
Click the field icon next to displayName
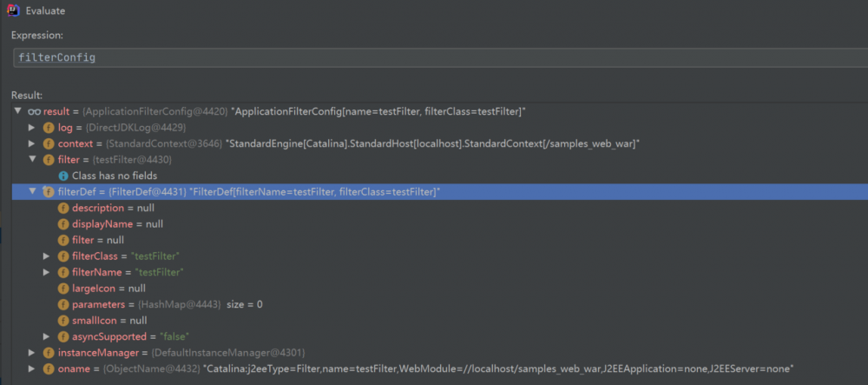tap(63, 224)
